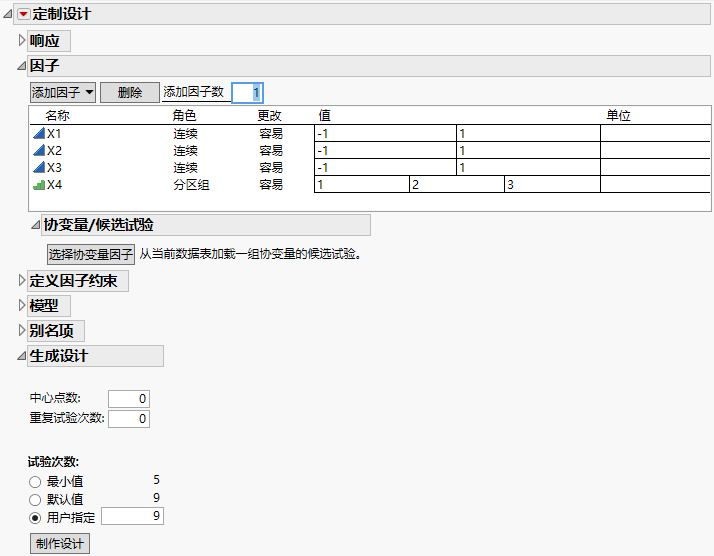Click the 容易 change setting for X4
Screen dimensions: 714x556
pos(271,184)
